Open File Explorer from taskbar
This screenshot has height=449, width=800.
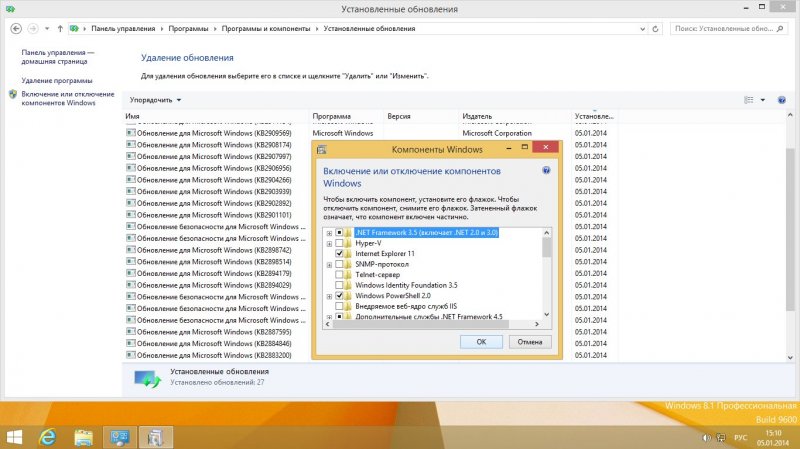(x=83, y=437)
